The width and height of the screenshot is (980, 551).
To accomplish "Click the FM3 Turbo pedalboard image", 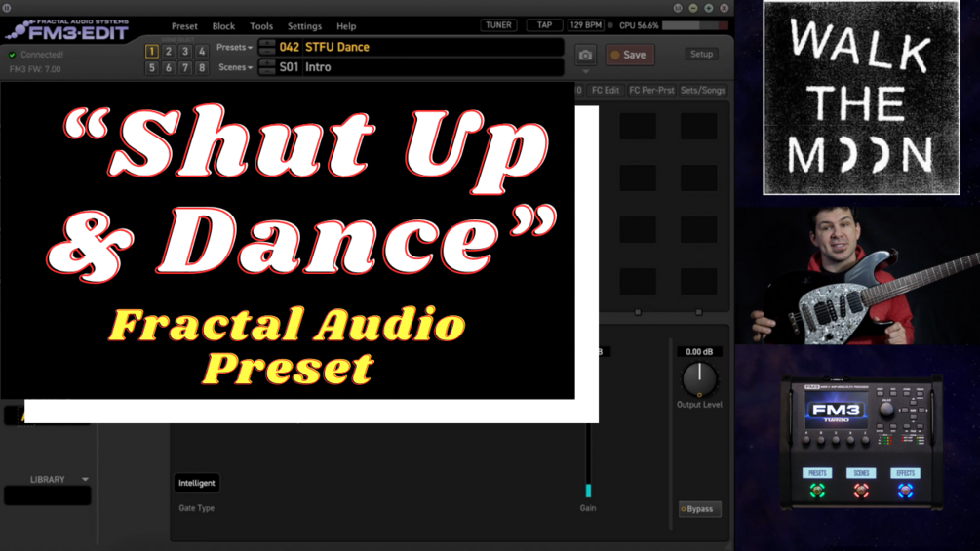I will [861, 443].
